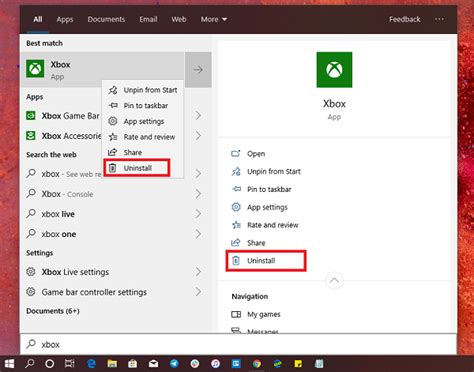Open the three-dots options menu
Image resolution: width=474 pixels, height=372 pixels.
click(x=439, y=19)
